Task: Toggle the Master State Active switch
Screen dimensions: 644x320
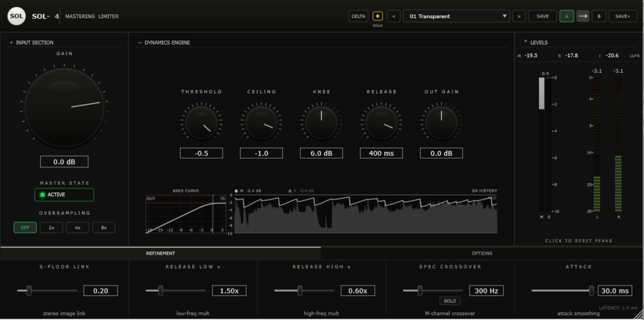Action: 64,195
